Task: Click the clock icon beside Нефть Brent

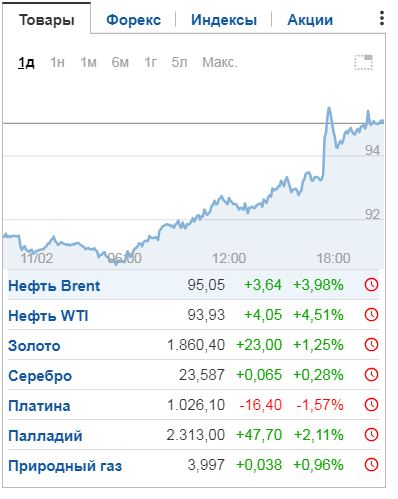Action: coord(371,285)
